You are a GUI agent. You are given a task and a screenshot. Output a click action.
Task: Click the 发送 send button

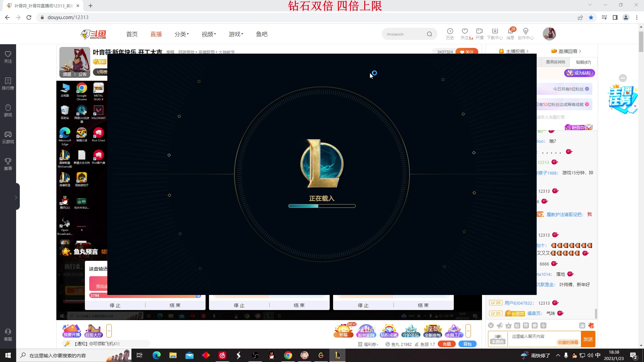click(x=588, y=339)
